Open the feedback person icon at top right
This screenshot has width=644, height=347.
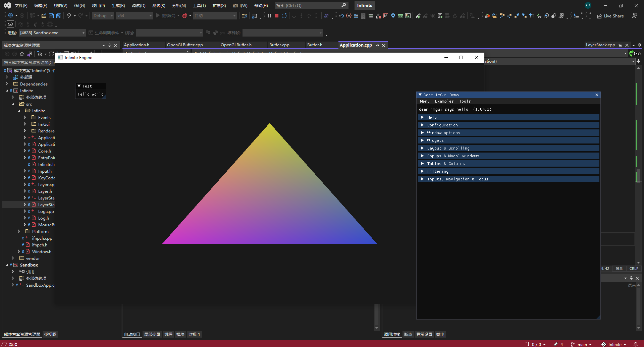(x=635, y=16)
